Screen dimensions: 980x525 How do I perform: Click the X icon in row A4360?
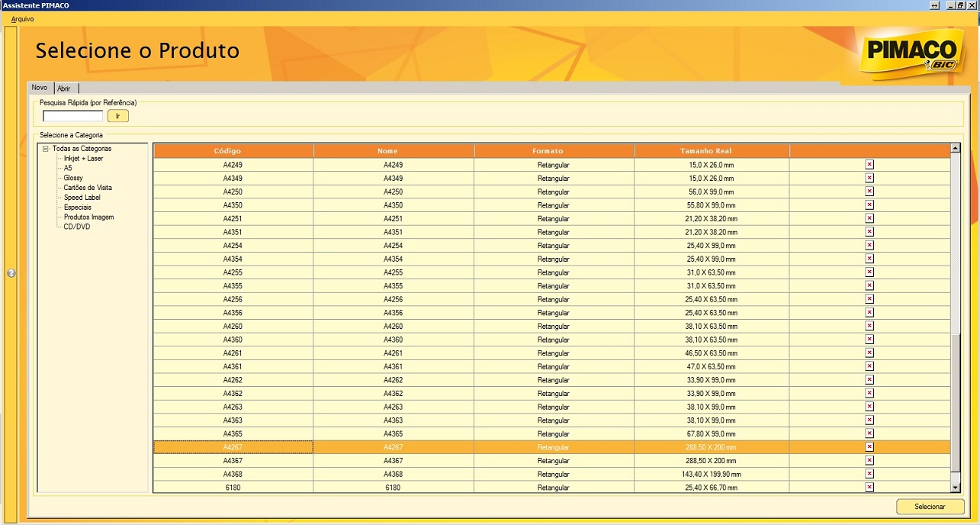869,339
